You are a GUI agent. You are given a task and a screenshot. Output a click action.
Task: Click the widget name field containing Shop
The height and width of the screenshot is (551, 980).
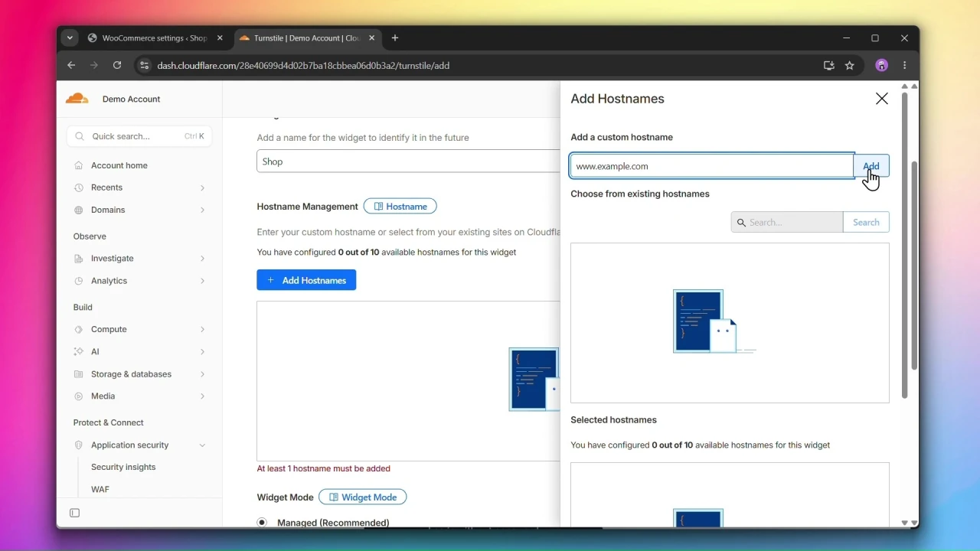tap(409, 161)
